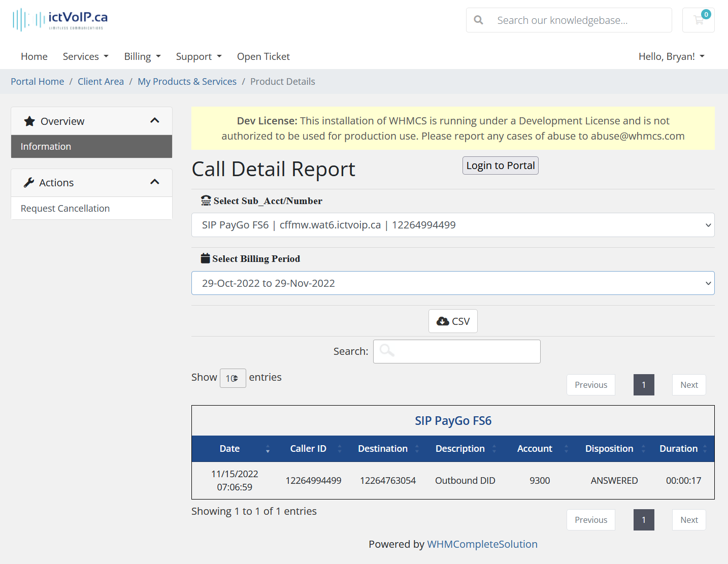Click the date cell 11/15/2022 07:06:59
Viewport: 728px width, 564px height.
[x=235, y=481]
